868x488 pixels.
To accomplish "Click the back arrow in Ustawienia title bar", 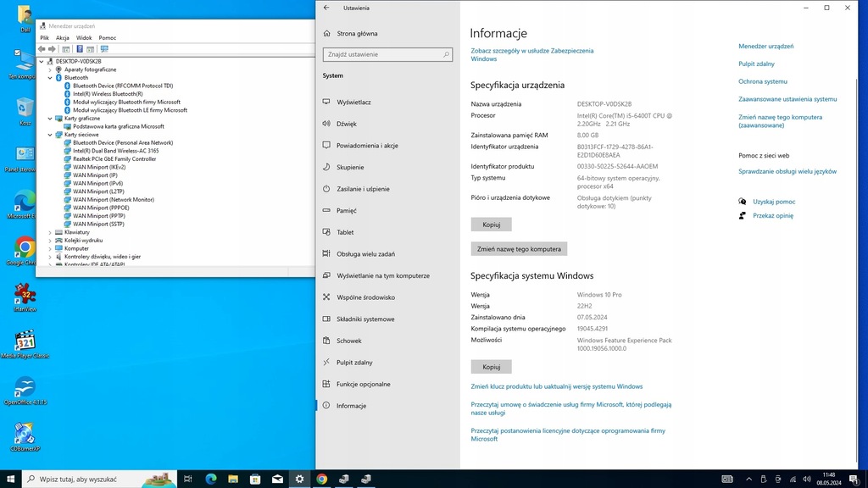I will pyautogui.click(x=326, y=8).
